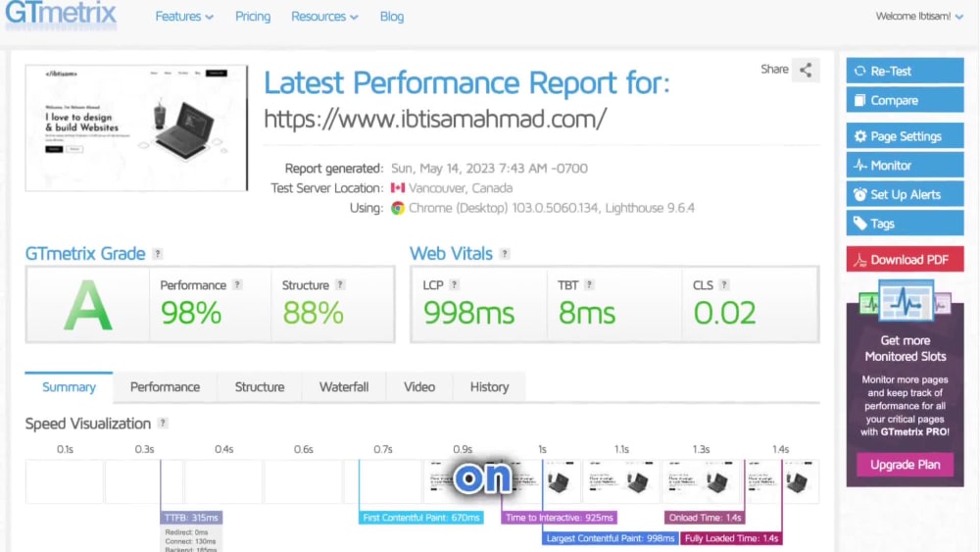This screenshot has width=980, height=552.
Task: Click the Speed Visualization help icon
Action: tap(163, 424)
